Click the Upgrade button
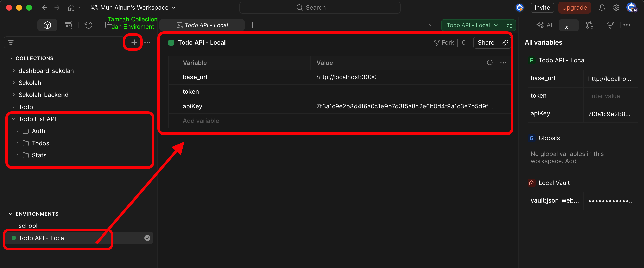Image resolution: width=644 pixels, height=268 pixels. click(574, 8)
